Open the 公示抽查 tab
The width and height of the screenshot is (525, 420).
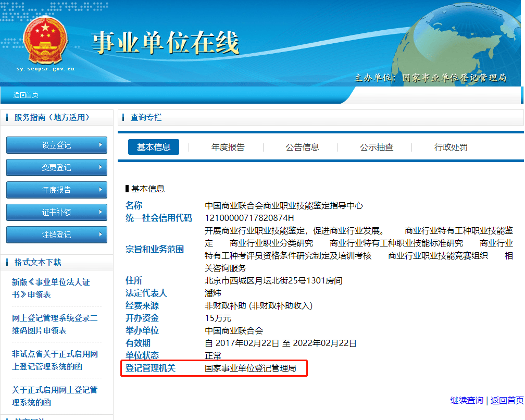tap(377, 147)
